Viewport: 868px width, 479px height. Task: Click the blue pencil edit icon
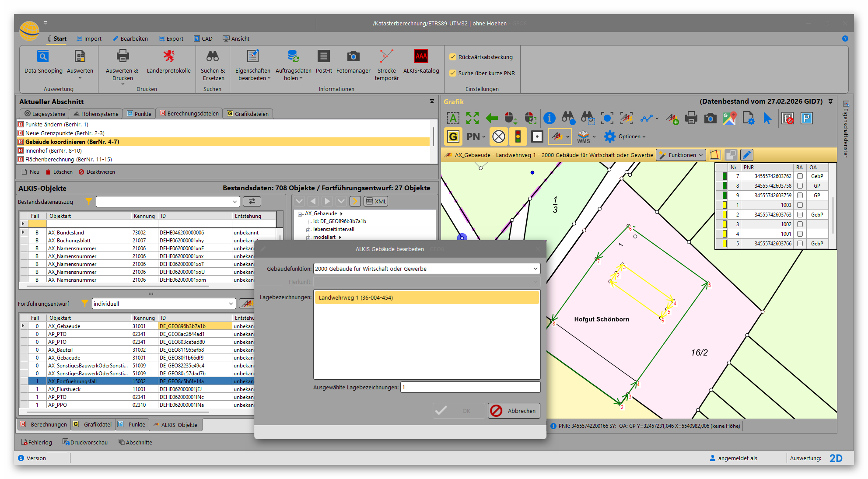tap(747, 155)
